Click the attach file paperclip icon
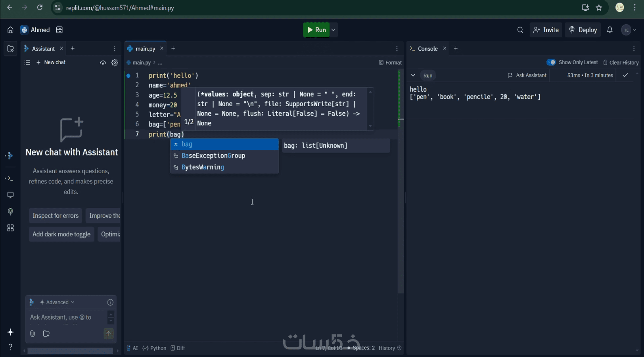644x357 pixels. (x=33, y=334)
